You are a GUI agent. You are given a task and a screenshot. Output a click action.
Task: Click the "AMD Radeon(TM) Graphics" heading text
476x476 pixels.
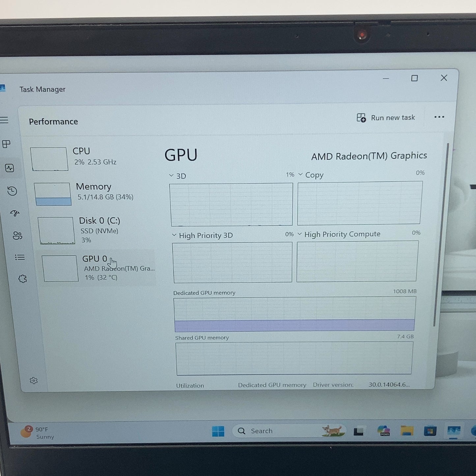point(369,156)
